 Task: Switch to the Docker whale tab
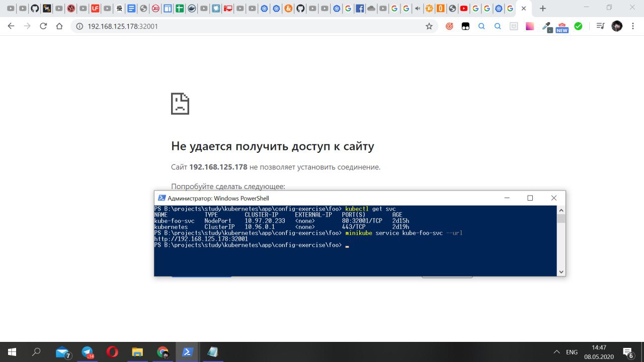tap(192, 9)
